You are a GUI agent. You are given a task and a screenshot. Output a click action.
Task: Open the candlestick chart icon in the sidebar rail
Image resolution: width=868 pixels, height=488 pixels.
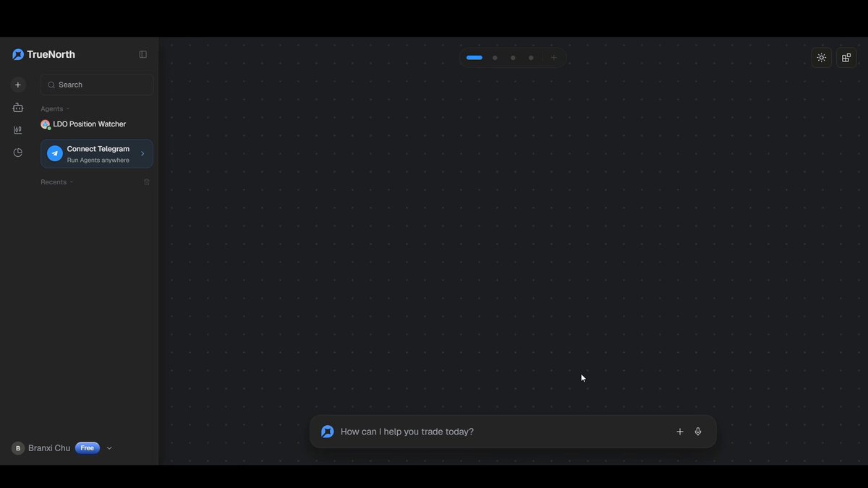point(18,130)
